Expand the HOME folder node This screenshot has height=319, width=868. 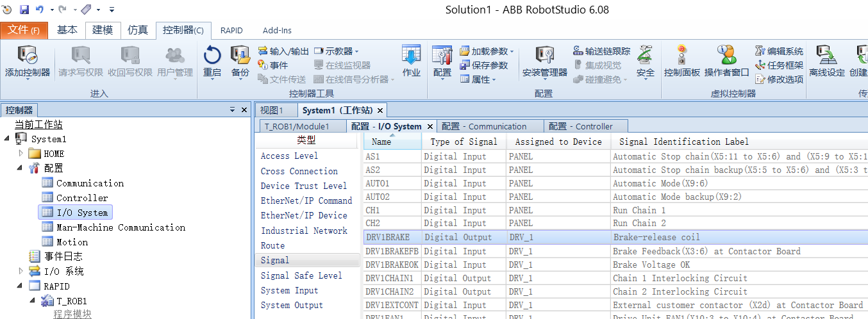click(x=21, y=153)
